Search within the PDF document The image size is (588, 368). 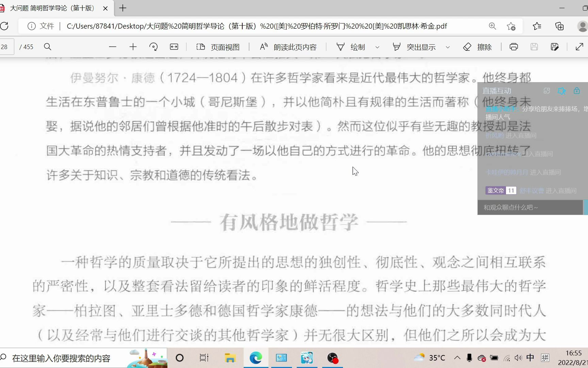(x=48, y=47)
